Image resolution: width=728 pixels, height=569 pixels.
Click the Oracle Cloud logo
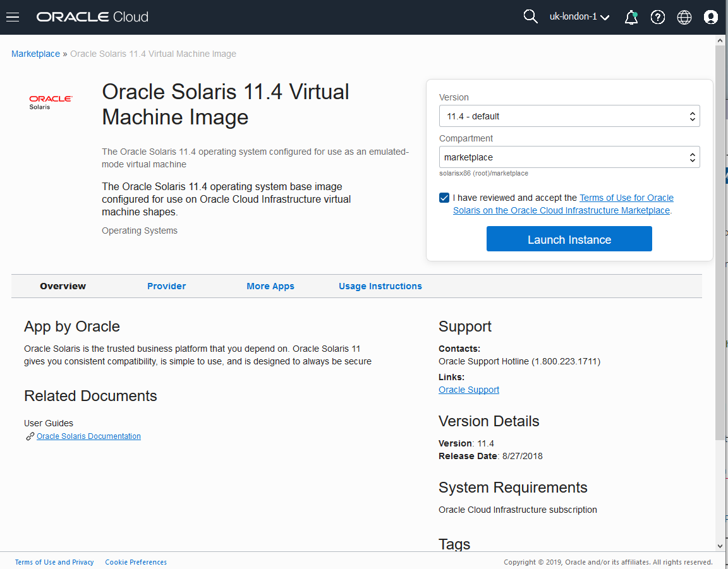pyautogui.click(x=92, y=17)
